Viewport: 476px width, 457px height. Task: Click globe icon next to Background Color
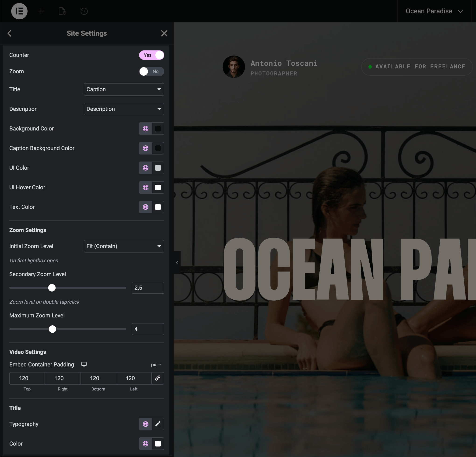145,129
